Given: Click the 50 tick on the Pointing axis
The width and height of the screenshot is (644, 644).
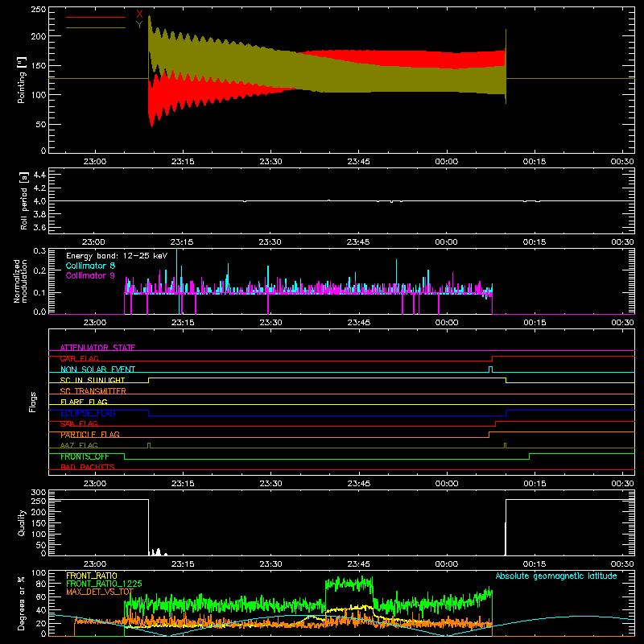Looking at the screenshot, I should 41,125.
